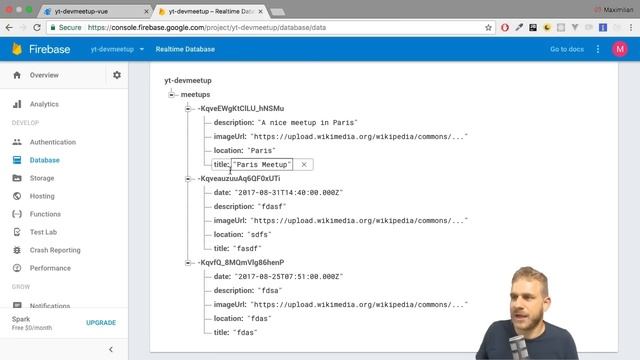Open the Crash Reporting sidebar link
The width and height of the screenshot is (640, 360).
55,250
